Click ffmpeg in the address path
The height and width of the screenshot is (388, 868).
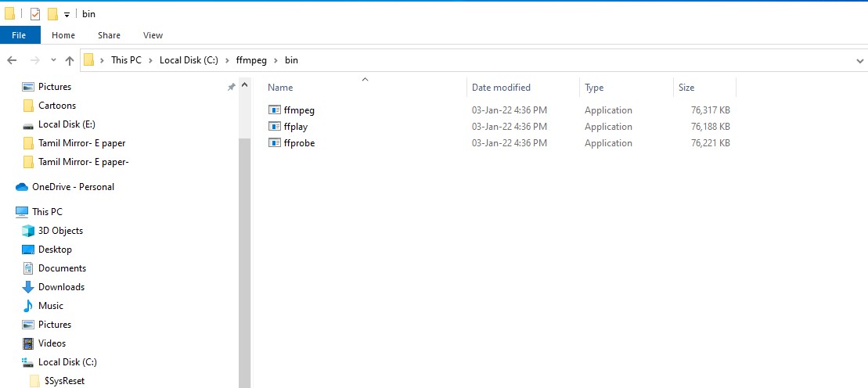point(252,60)
